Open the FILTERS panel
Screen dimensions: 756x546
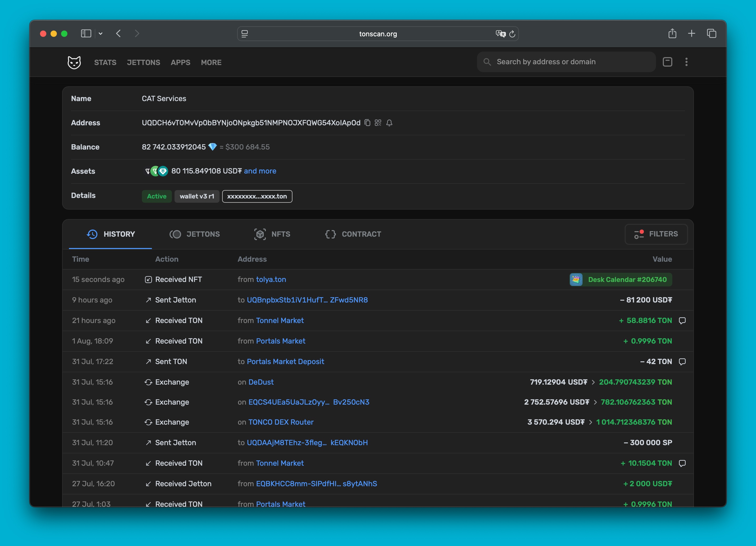click(656, 234)
